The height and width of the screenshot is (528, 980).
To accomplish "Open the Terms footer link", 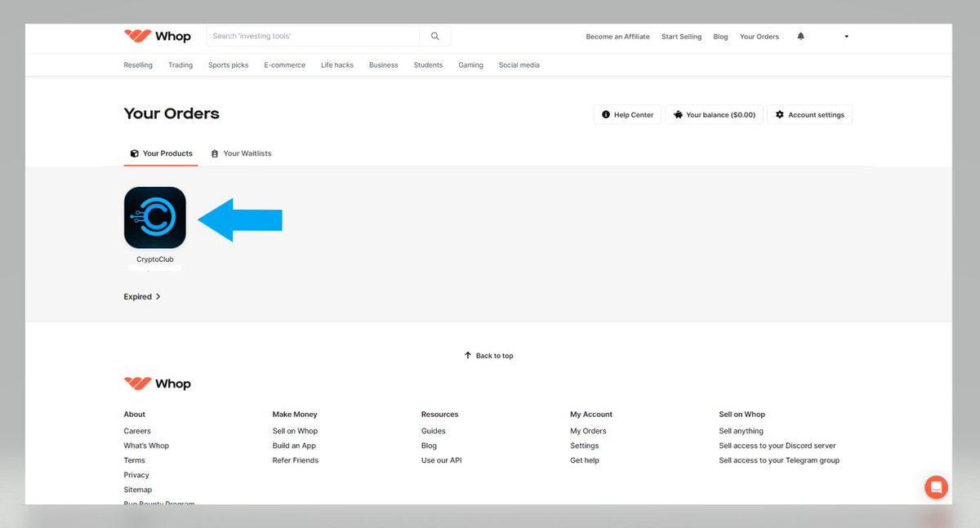I will [x=134, y=460].
